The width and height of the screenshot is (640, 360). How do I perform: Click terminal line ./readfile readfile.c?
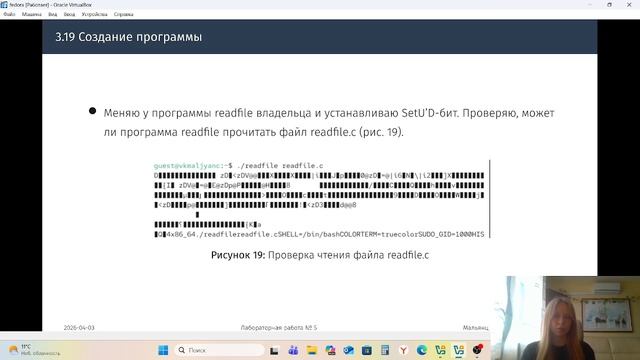coord(238,166)
